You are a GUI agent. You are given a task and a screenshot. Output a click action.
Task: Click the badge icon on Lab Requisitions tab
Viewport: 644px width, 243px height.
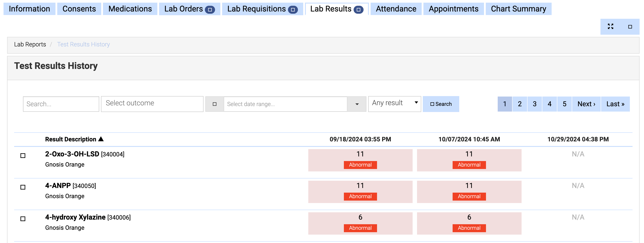tap(293, 9)
